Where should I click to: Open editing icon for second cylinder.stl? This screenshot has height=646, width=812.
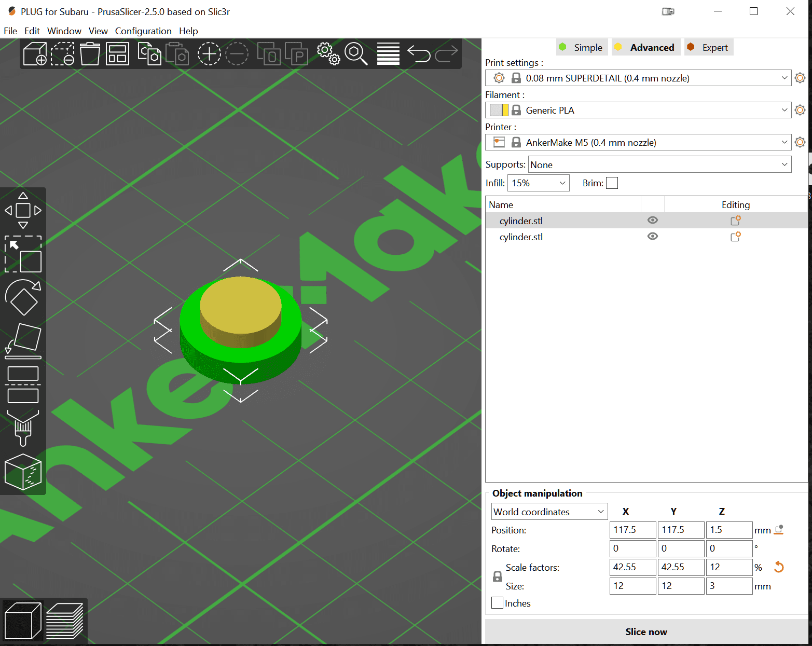[x=735, y=237]
